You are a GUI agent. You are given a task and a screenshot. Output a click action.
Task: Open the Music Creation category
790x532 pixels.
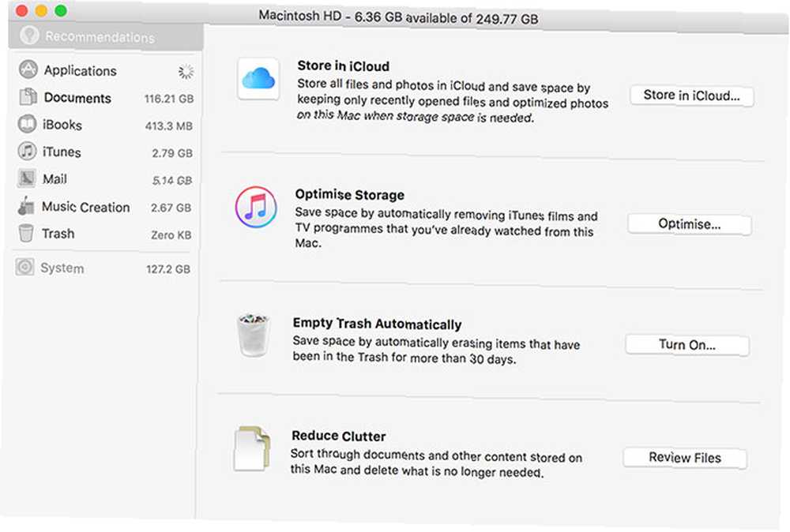pyautogui.click(x=104, y=207)
